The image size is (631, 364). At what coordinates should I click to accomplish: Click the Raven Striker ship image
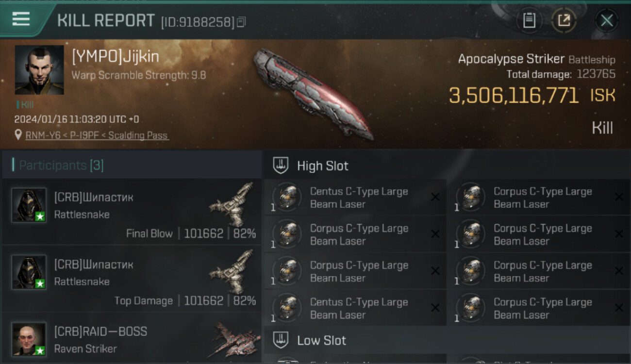pos(235,339)
